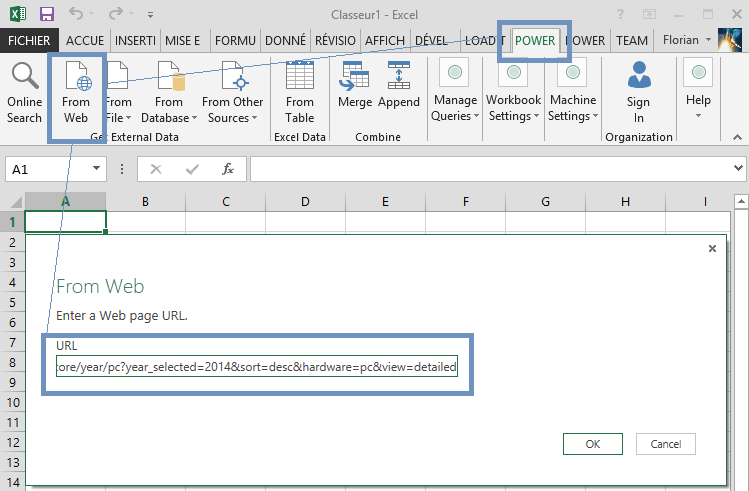Open Customize Quick Access Toolbar dropdown

coord(150,15)
